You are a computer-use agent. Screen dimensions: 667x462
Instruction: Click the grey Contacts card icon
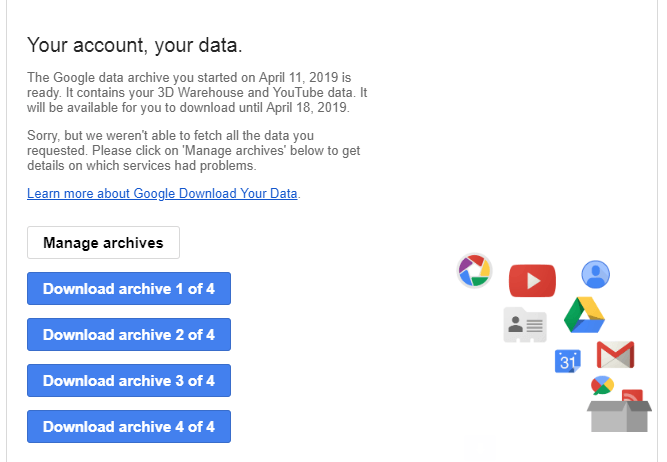pos(525,325)
